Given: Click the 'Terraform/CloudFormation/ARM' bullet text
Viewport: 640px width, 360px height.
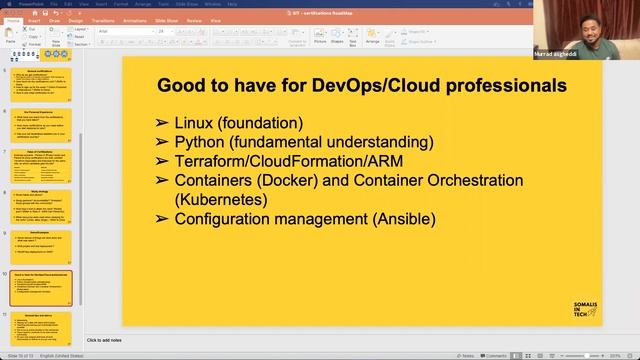Looking at the screenshot, I should tap(289, 161).
